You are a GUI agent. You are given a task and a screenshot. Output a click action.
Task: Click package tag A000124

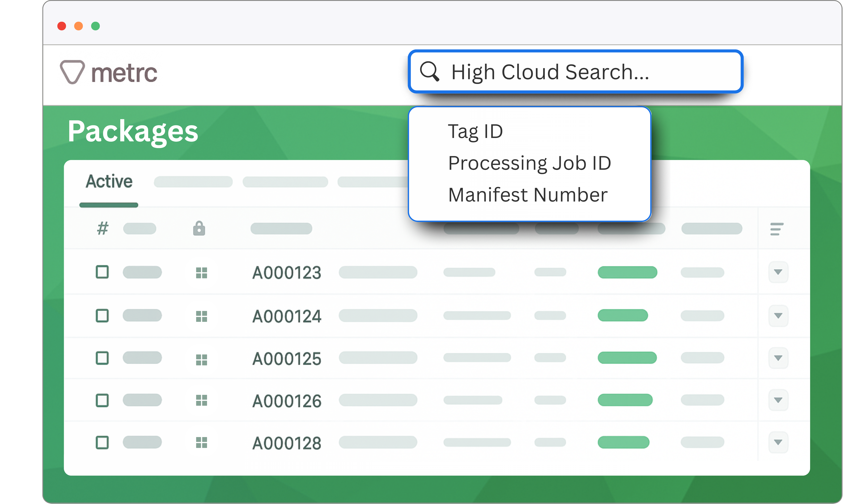coord(287,316)
